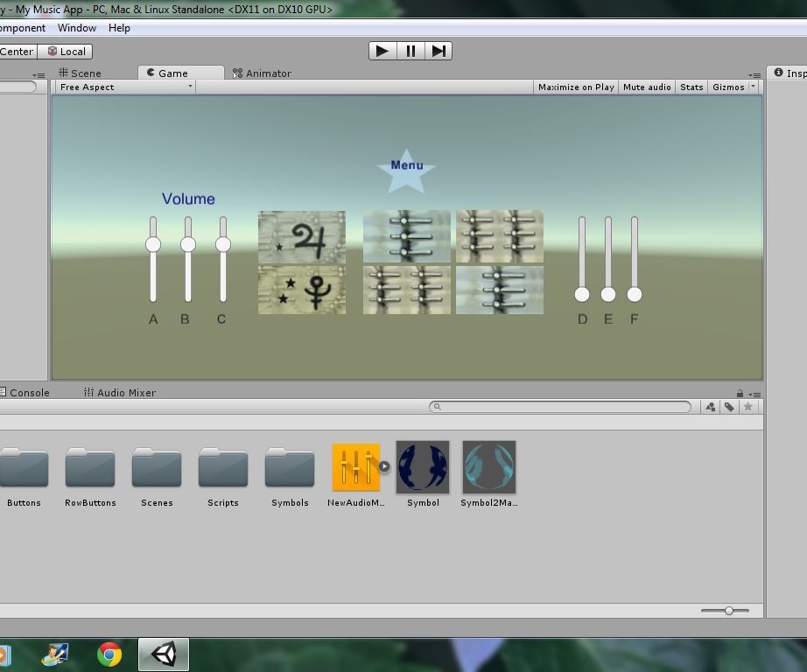Expand the NewAudioMixer asset sub-items arrow
Viewport: 807px width, 672px height.
[384, 466]
